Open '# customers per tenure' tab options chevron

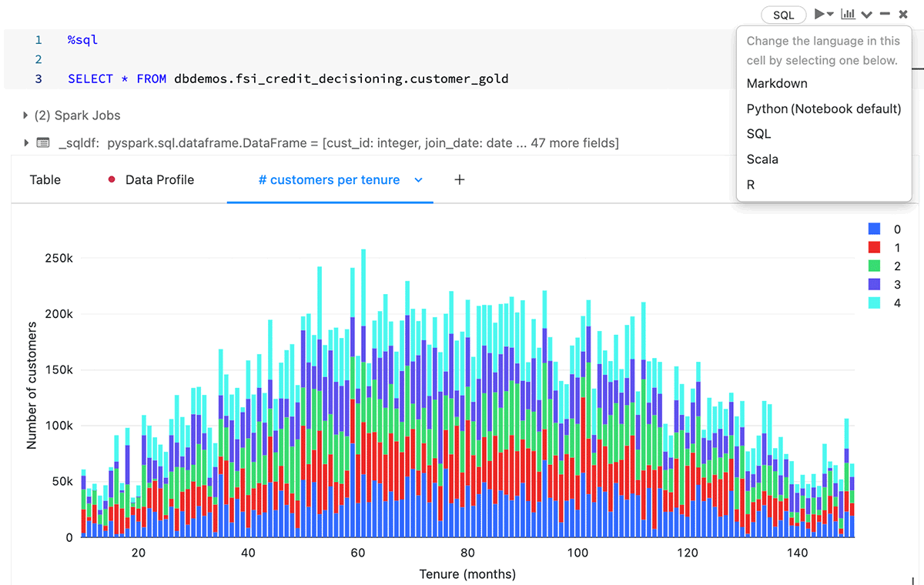tap(419, 180)
